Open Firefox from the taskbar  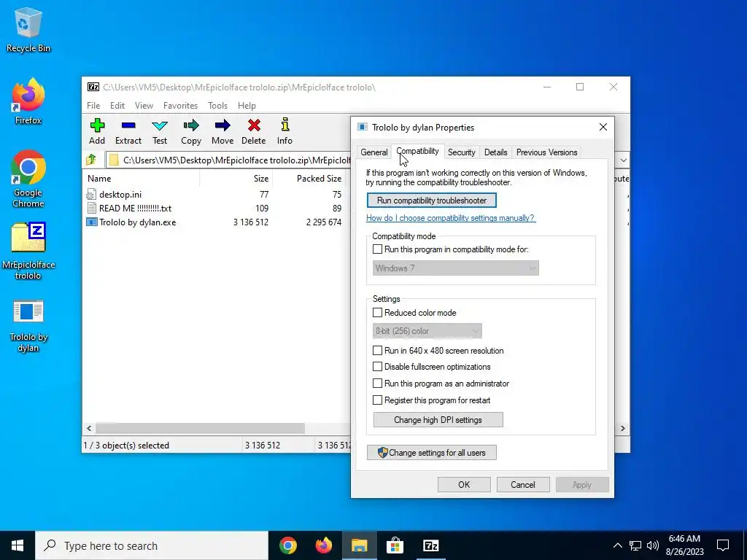point(323,545)
